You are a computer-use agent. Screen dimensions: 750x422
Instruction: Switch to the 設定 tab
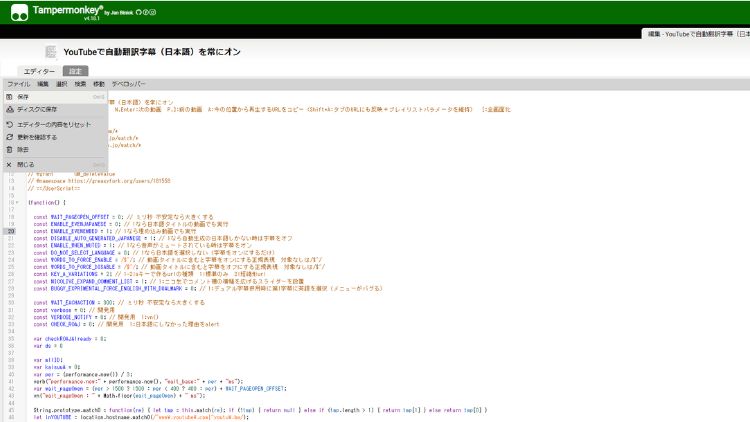point(76,71)
